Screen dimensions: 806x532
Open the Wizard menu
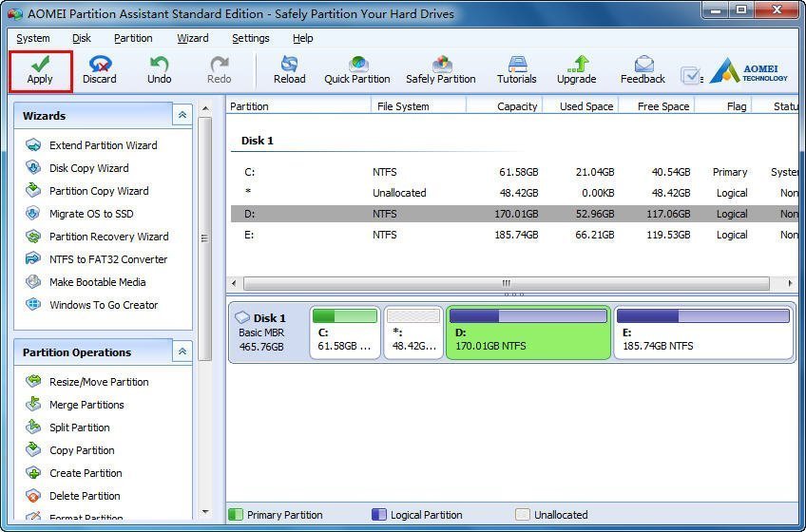tap(193, 39)
